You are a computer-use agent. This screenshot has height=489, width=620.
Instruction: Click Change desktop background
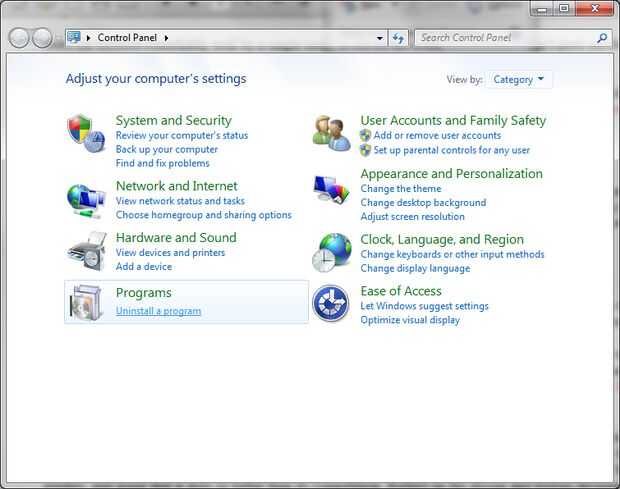[x=423, y=203]
